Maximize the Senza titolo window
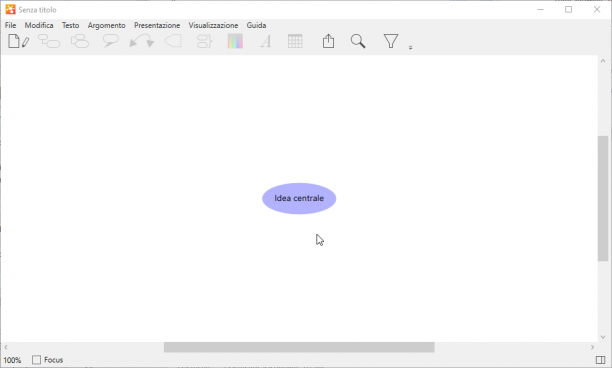The image size is (612, 368). [x=569, y=9]
